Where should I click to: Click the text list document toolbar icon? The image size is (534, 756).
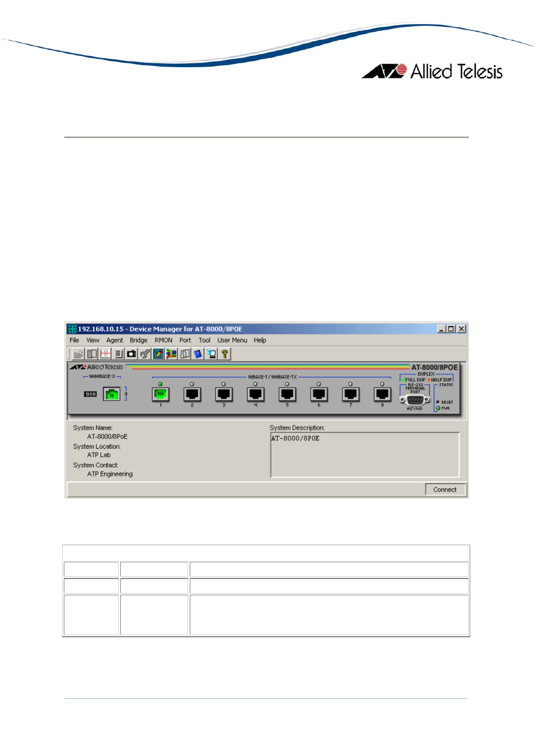[118, 354]
